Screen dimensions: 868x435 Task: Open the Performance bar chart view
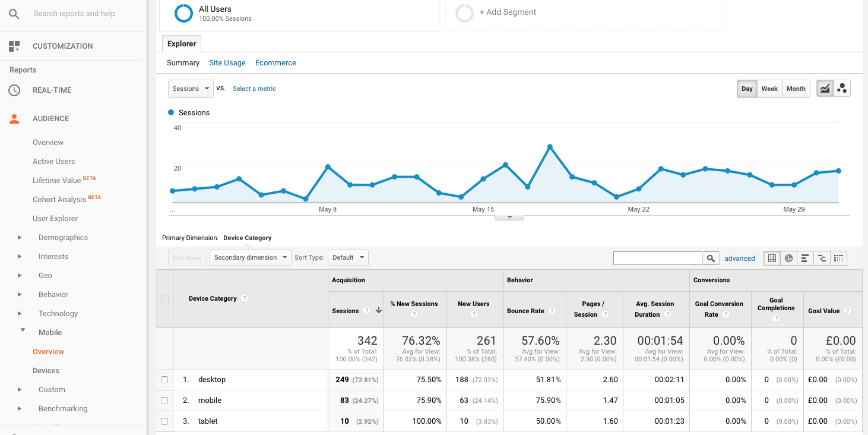805,258
